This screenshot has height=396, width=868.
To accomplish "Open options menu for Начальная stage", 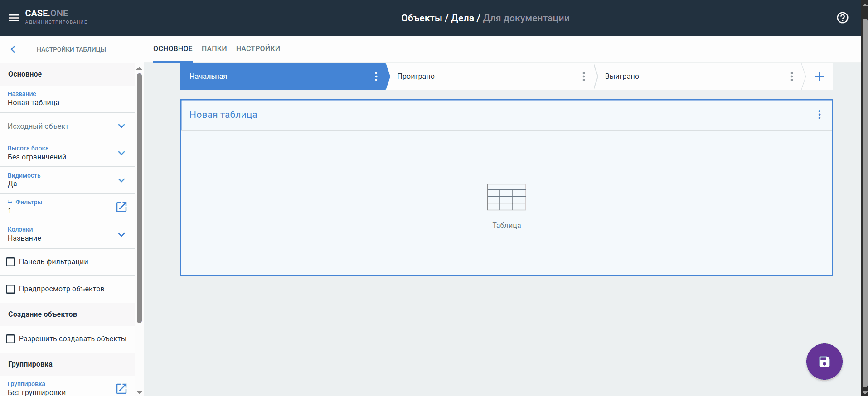I will (376, 77).
